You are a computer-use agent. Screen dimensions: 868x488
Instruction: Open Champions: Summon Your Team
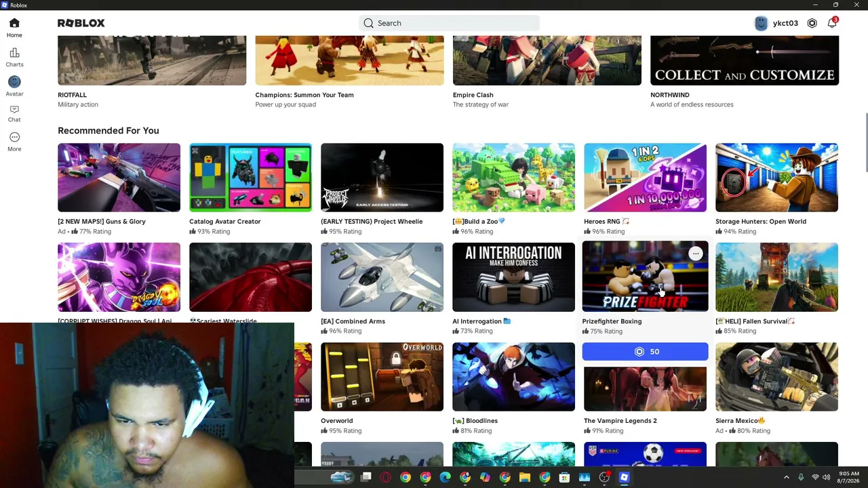304,95
